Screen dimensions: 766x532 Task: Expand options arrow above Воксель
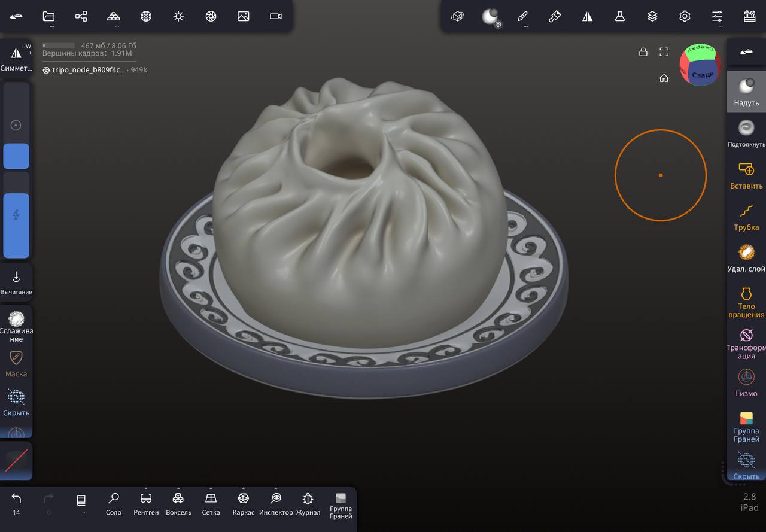(x=178, y=488)
